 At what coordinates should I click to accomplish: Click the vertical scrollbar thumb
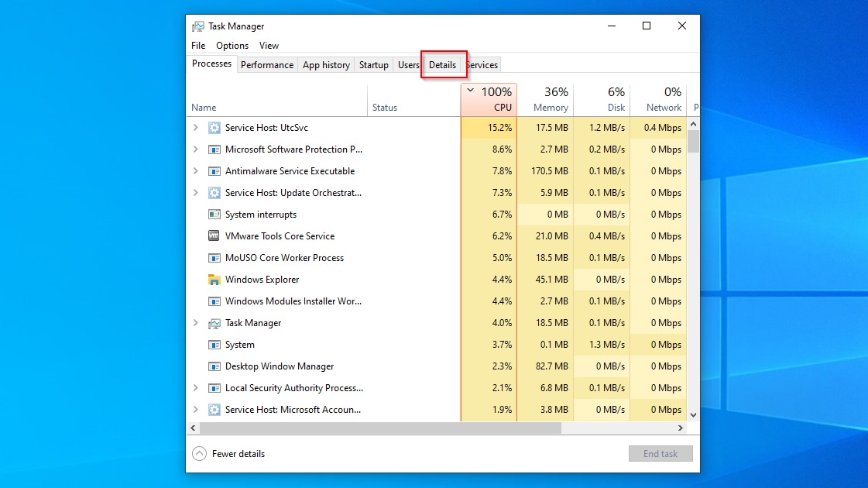click(693, 141)
